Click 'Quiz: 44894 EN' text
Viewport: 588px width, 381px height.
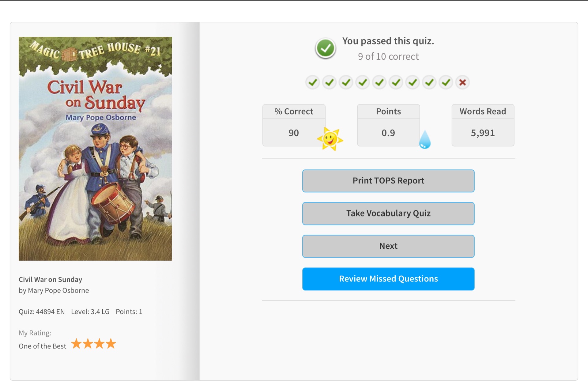click(42, 312)
